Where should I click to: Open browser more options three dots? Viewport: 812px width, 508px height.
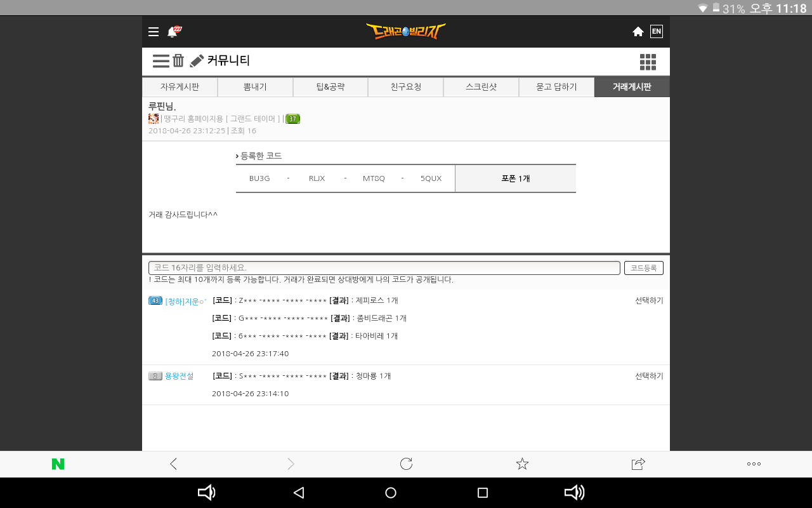click(x=754, y=464)
